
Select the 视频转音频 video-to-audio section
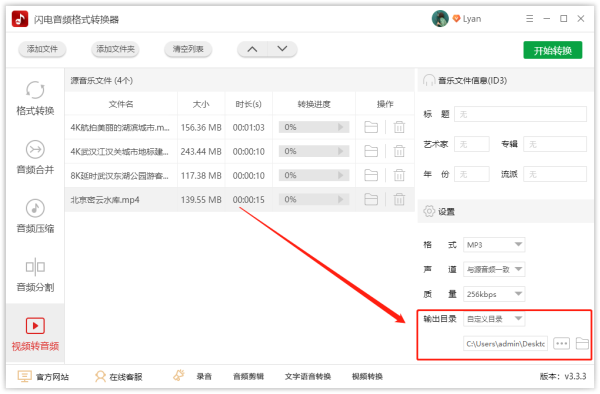(35, 334)
